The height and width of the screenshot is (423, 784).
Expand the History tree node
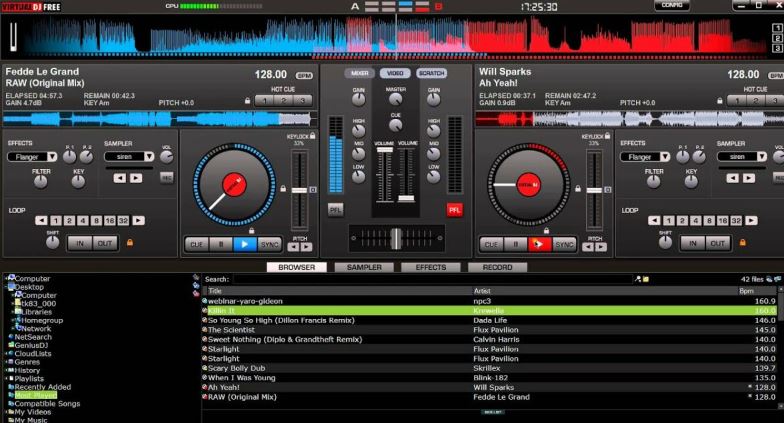(x=7, y=370)
